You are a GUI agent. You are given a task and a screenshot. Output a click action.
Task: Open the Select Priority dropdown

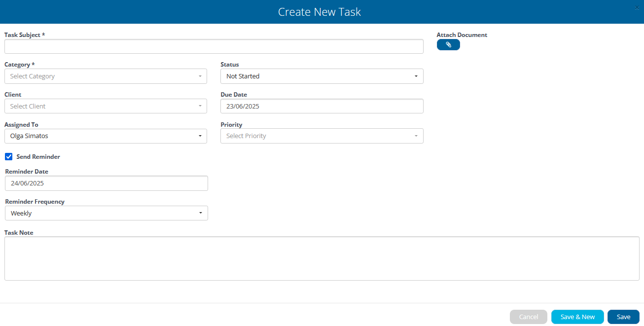pyautogui.click(x=322, y=136)
